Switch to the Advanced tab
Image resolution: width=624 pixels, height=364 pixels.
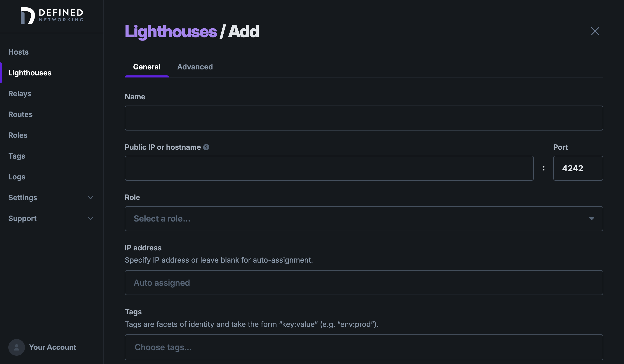tap(195, 67)
